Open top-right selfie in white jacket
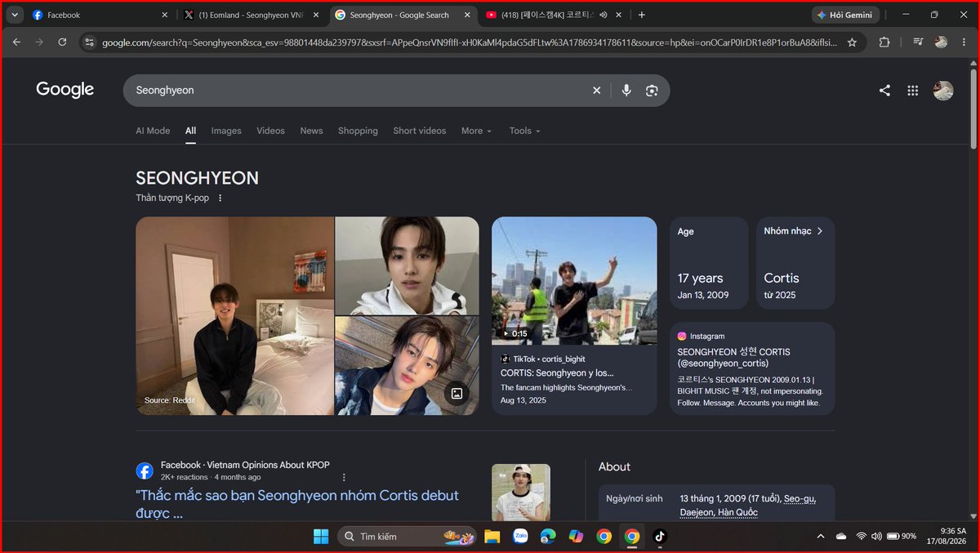This screenshot has width=980, height=553. point(408,265)
